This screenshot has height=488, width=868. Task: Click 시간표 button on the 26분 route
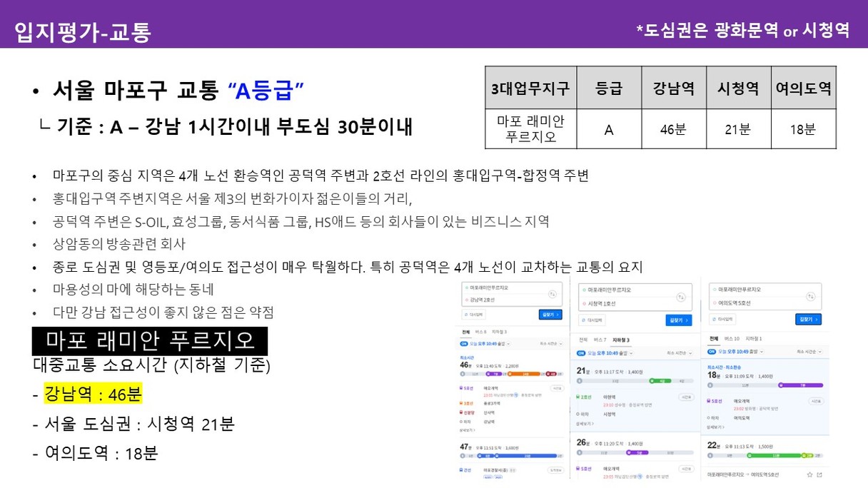tap(686, 469)
